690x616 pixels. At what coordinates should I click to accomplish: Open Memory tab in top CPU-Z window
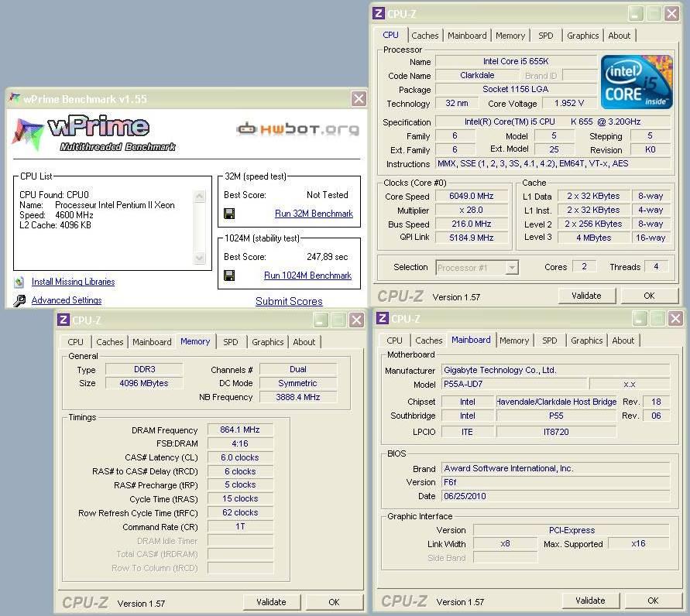coord(510,36)
